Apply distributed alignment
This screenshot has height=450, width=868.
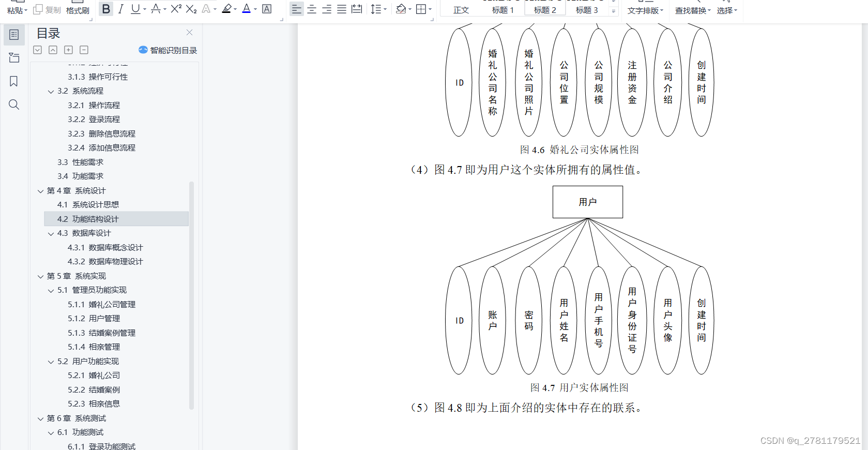pyautogui.click(x=357, y=9)
